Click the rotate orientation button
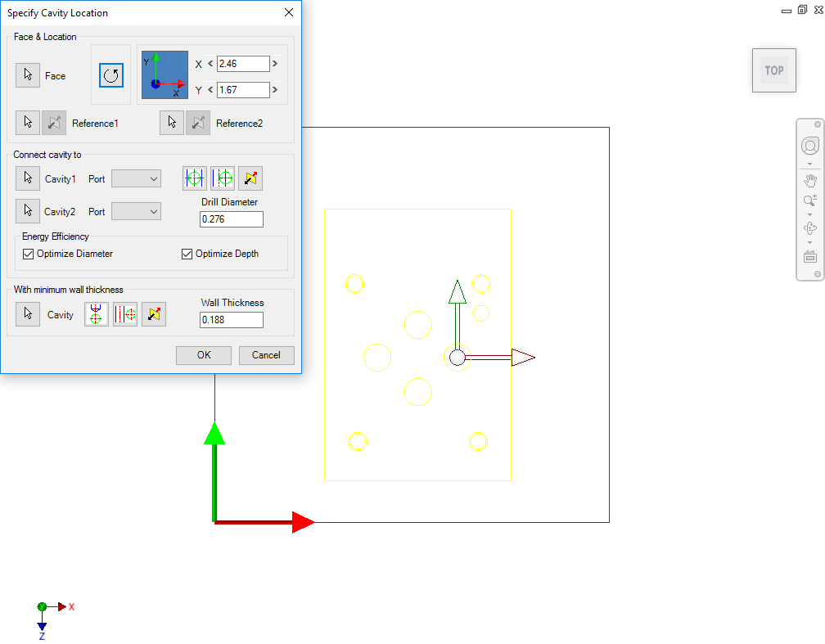 click(x=110, y=75)
